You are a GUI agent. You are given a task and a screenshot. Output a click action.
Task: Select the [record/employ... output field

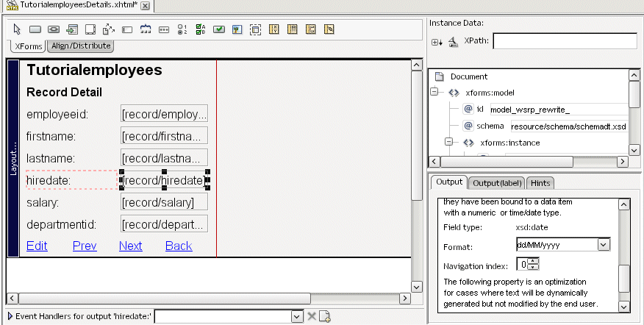[164, 114]
